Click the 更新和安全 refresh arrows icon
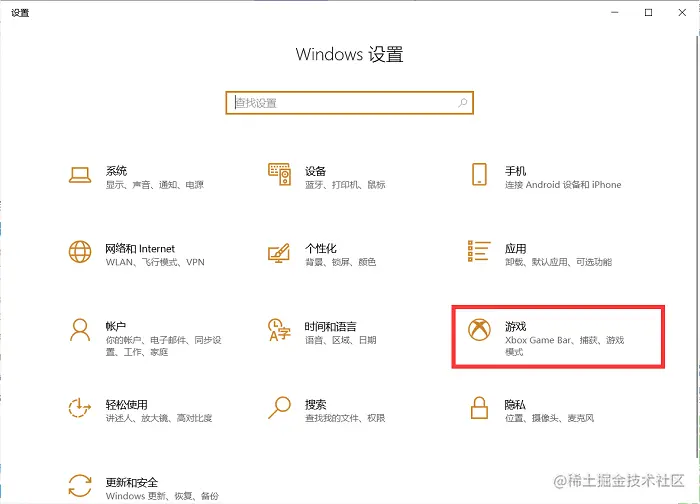 pyautogui.click(x=80, y=486)
